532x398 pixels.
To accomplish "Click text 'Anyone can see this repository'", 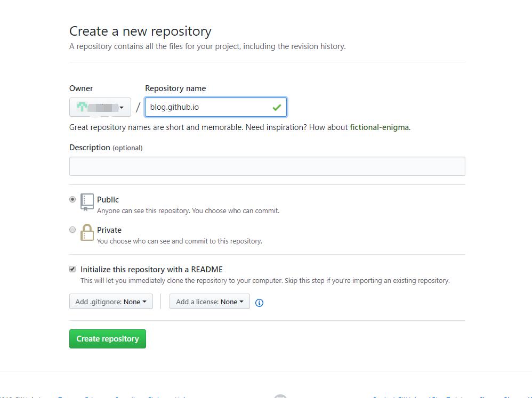I will point(143,211).
